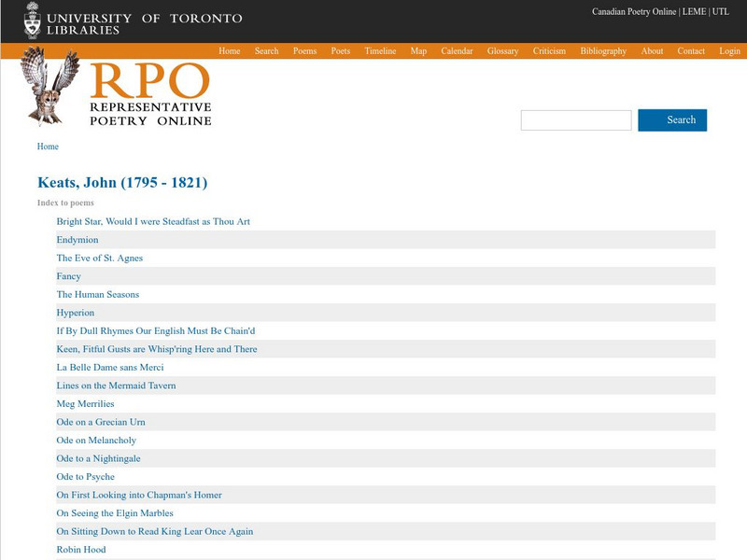Open La Belle Dame sans Merci

pos(110,367)
